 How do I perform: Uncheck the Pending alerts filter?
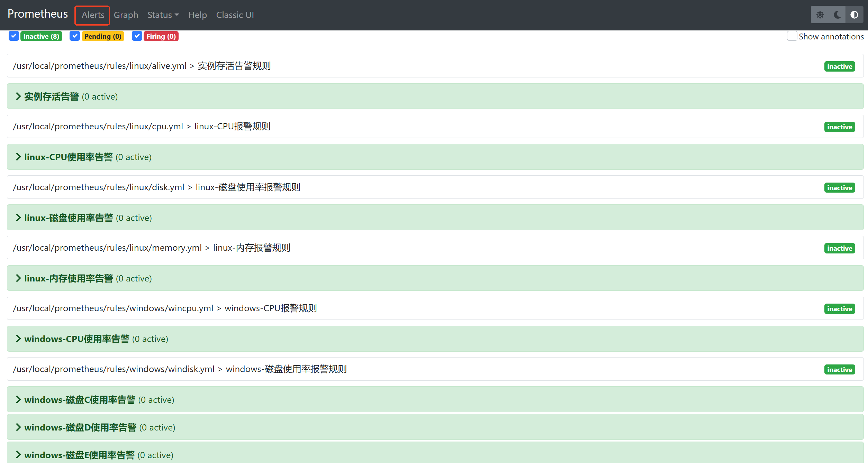(x=74, y=36)
